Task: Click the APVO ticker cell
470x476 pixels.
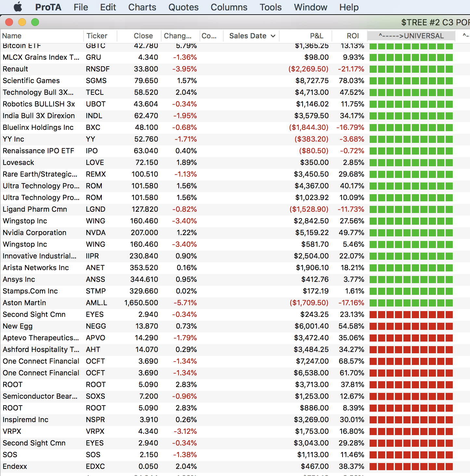Action: [x=96, y=338]
